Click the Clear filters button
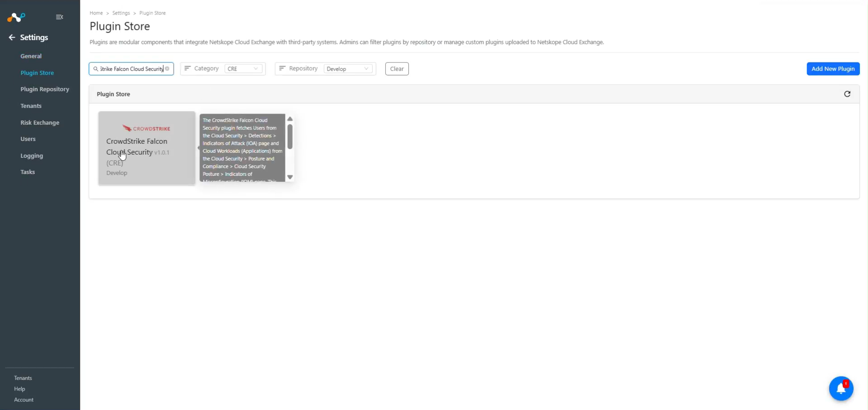The width and height of the screenshot is (868, 410). pyautogui.click(x=397, y=69)
